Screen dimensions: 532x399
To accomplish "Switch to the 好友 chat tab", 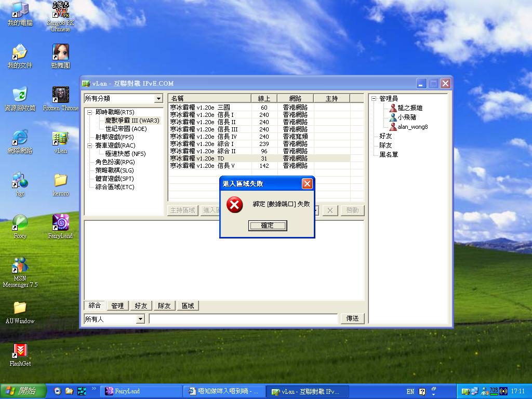I will (x=141, y=306).
